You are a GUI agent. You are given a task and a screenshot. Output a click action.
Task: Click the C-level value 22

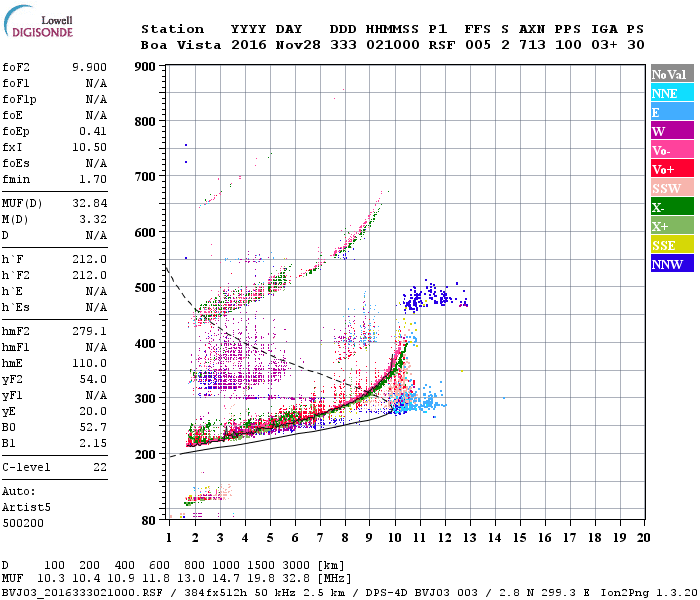coord(100,467)
